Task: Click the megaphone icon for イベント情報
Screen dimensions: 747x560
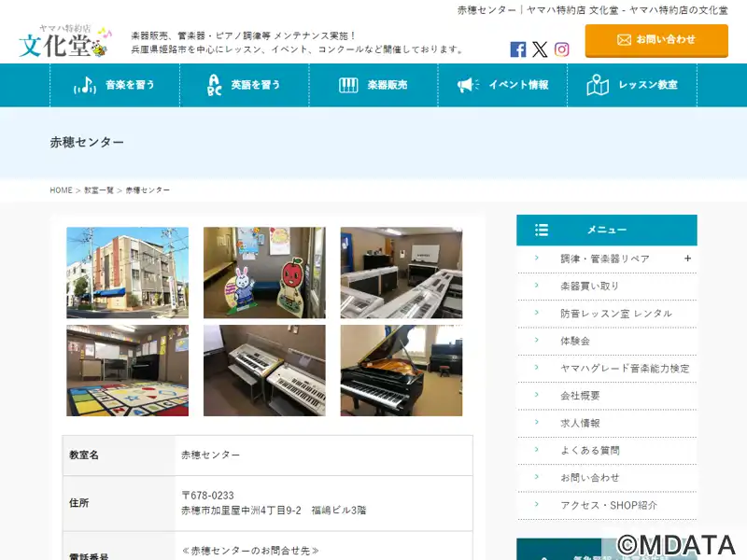Action: 469,85
